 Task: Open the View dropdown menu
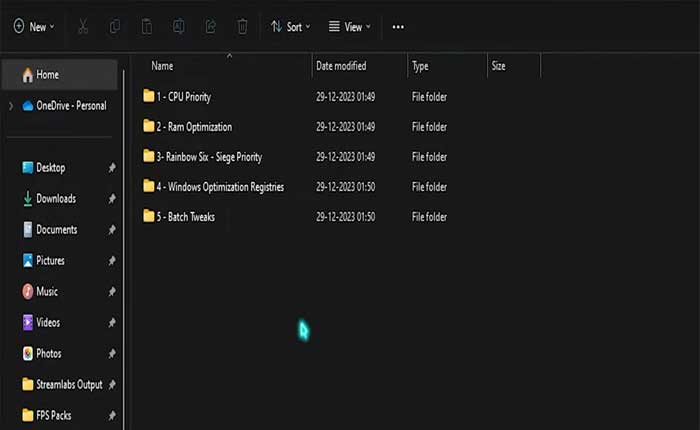[350, 27]
